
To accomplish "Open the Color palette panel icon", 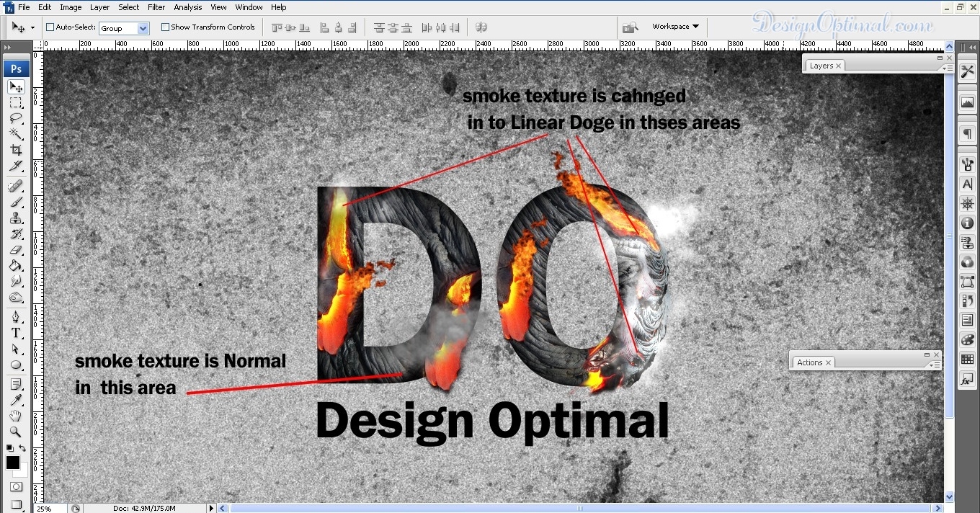I will pyautogui.click(x=967, y=339).
